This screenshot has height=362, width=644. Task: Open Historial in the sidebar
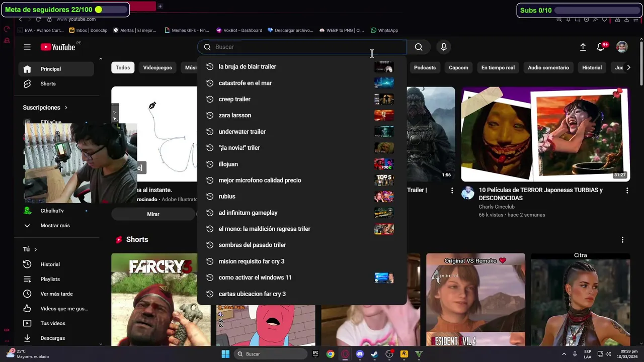tap(56, 264)
